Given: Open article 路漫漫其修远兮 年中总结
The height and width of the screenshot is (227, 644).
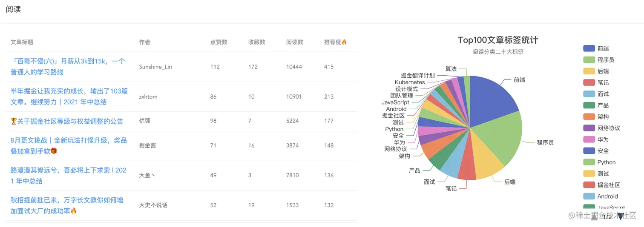Looking at the screenshot, I should click(x=69, y=176).
